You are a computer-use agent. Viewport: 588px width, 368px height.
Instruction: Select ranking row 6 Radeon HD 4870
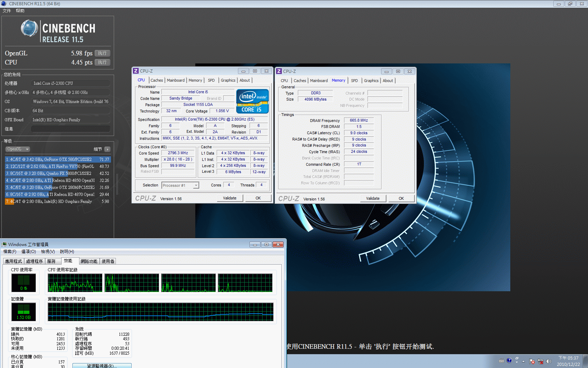57,195
